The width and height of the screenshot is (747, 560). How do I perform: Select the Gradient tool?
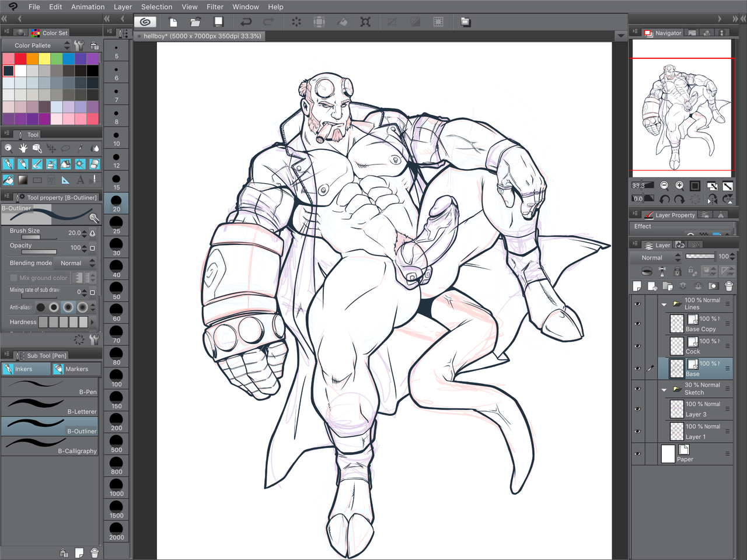(x=23, y=180)
